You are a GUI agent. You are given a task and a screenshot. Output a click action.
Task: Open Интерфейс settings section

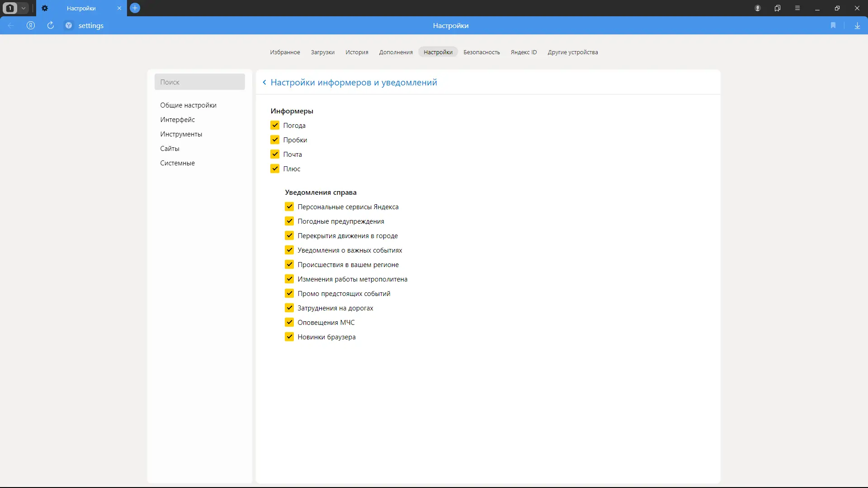[177, 120]
